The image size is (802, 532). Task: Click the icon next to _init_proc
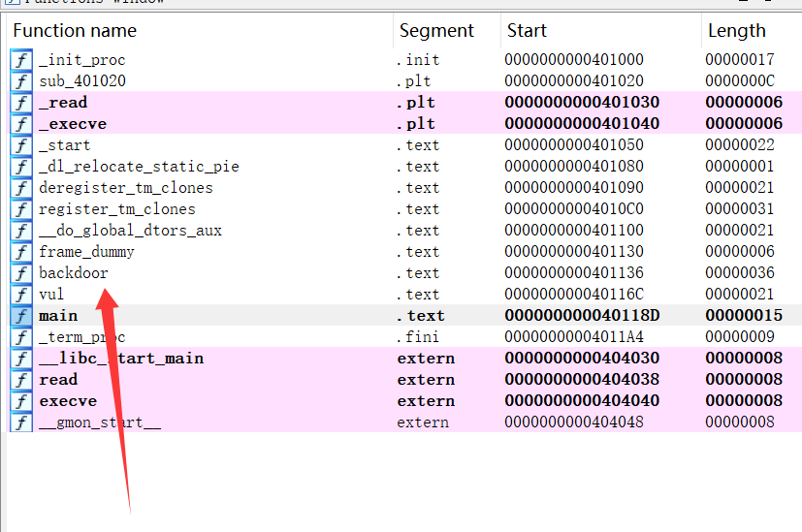tap(20, 60)
